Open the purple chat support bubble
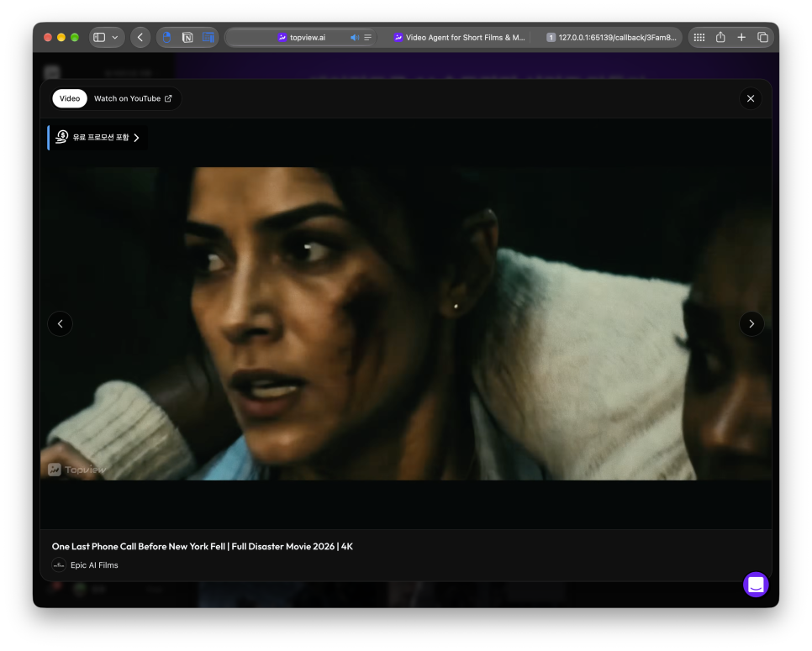Viewport: 812px width, 651px height. click(x=756, y=585)
